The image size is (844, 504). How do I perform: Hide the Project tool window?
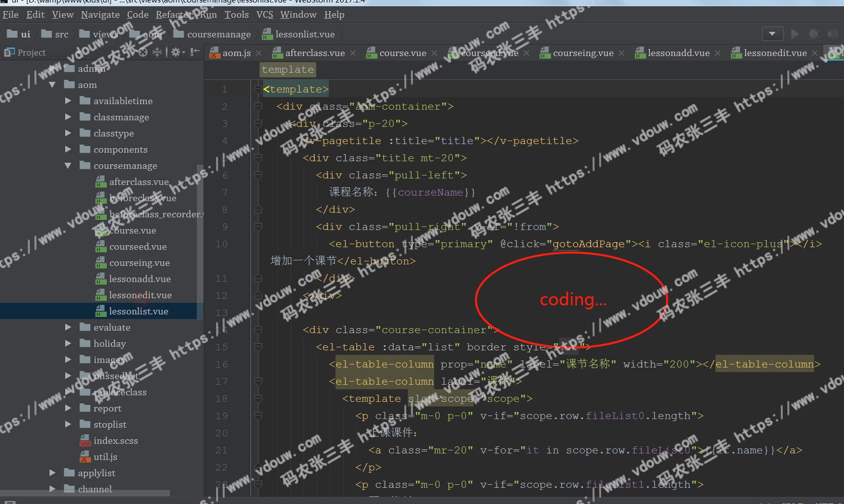point(195,52)
